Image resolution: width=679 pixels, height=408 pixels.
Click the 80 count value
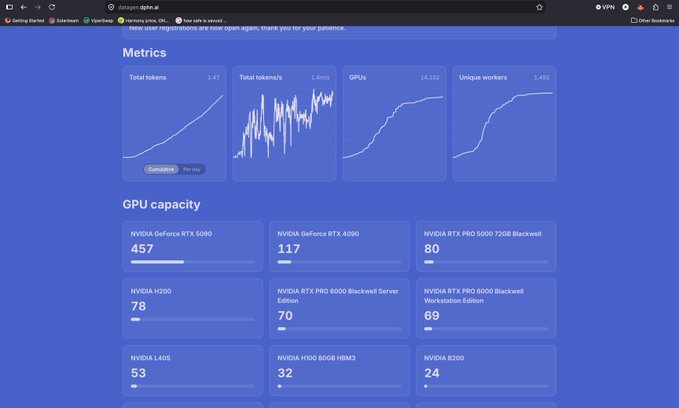pyautogui.click(x=432, y=249)
